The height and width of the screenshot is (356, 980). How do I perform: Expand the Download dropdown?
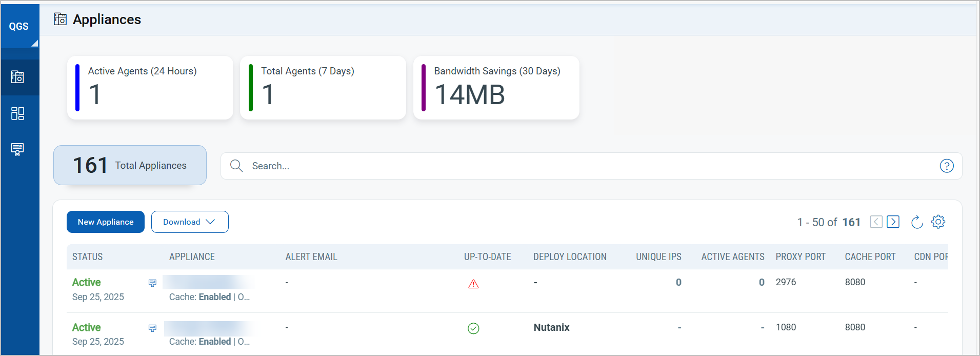190,222
